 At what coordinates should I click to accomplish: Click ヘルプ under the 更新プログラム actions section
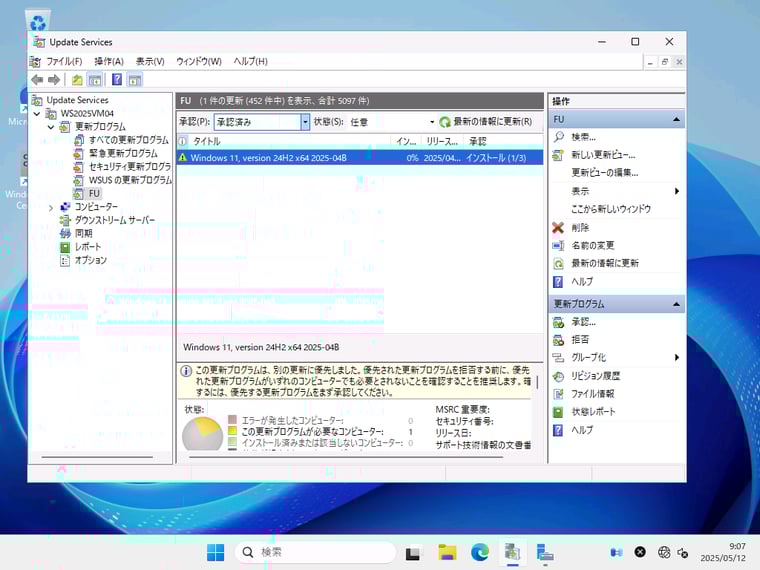582,430
